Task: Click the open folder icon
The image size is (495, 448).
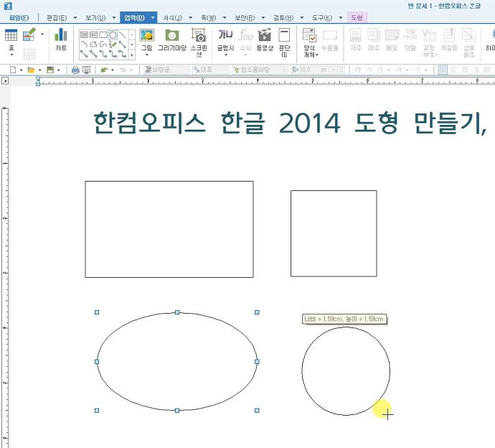Action: (x=32, y=70)
